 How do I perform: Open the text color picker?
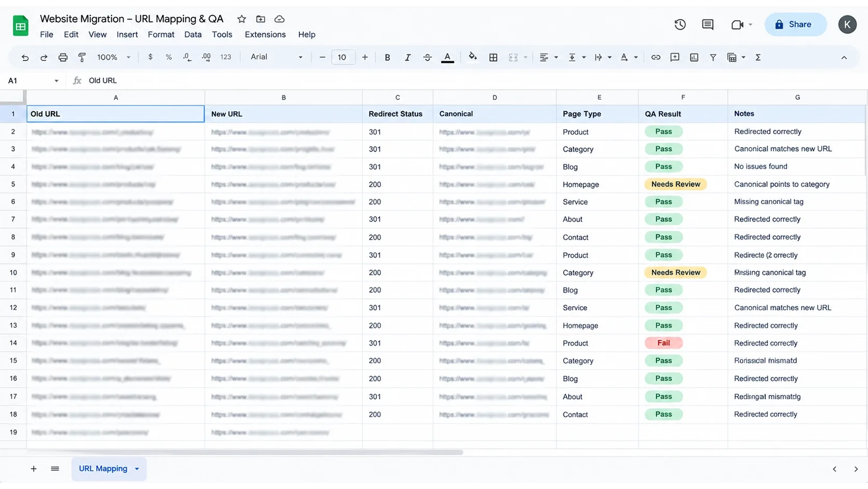(447, 58)
